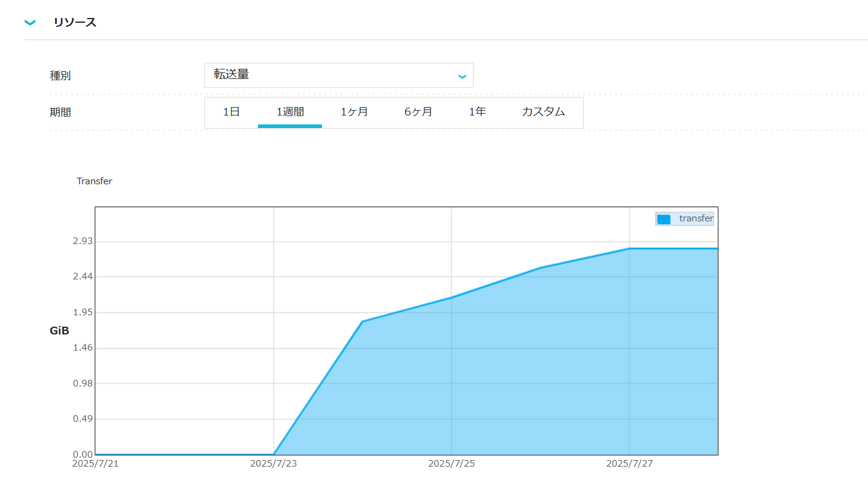Select the 1ヶ月 period tab
This screenshot has height=481, width=868.
354,112
